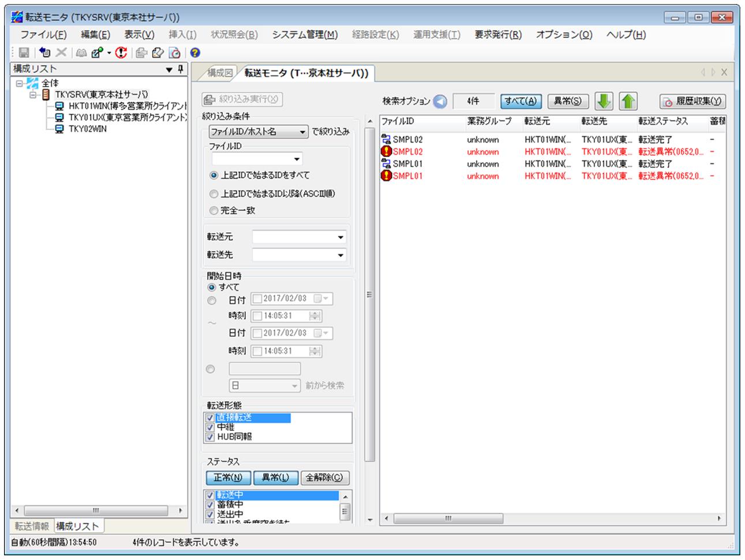The height and width of the screenshot is (560, 745).
Task: Uncheck the 直接転送 checkbox
Action: [210, 418]
